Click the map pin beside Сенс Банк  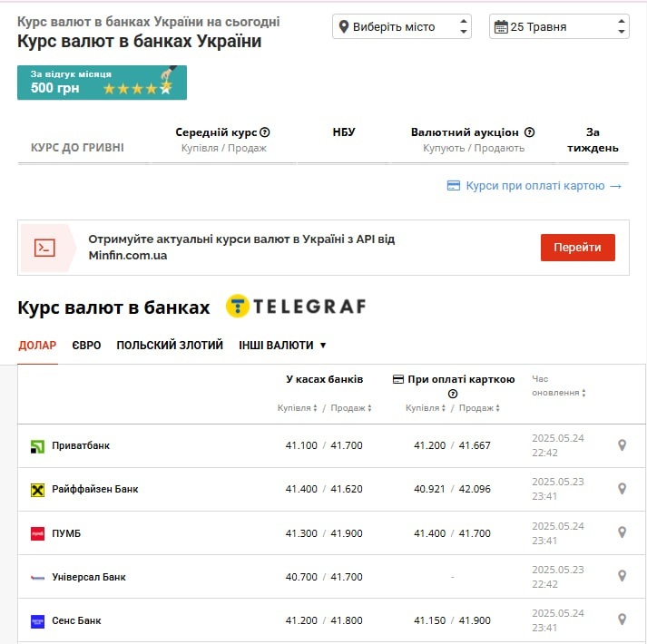[622, 620]
